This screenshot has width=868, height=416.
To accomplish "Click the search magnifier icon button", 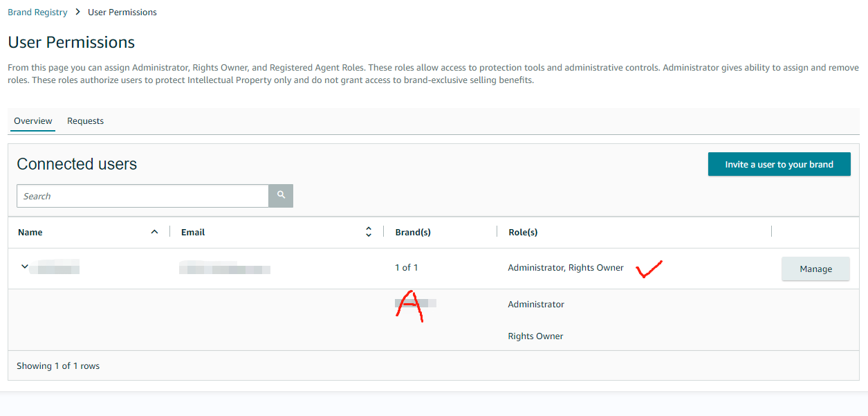I will coord(281,196).
